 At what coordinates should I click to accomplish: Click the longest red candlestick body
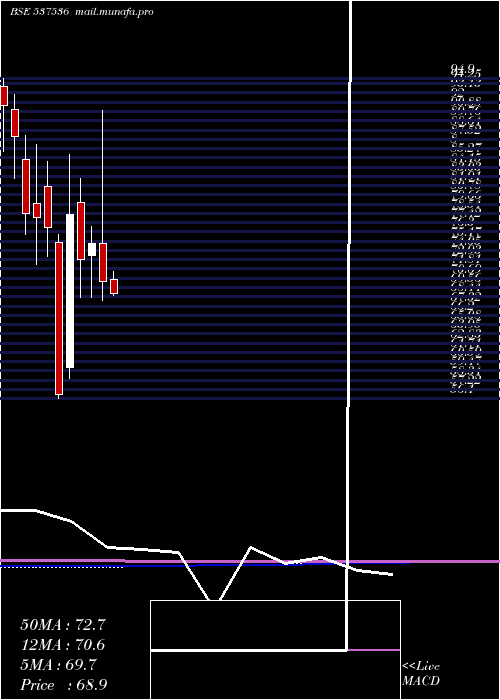pyautogui.click(x=59, y=318)
